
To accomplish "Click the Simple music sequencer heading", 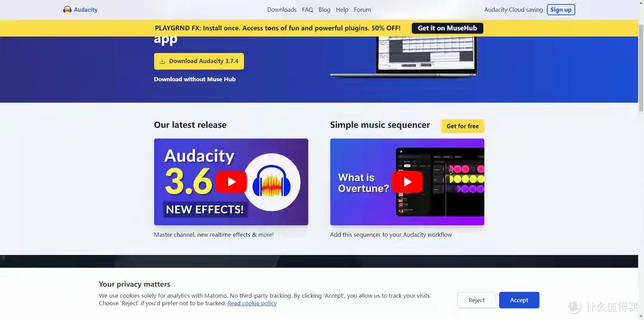I will [380, 125].
